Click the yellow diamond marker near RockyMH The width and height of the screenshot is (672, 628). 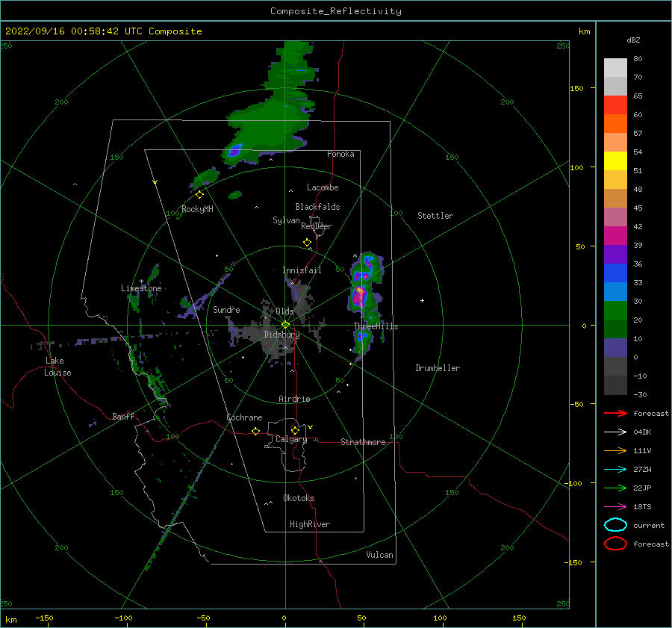(199, 195)
